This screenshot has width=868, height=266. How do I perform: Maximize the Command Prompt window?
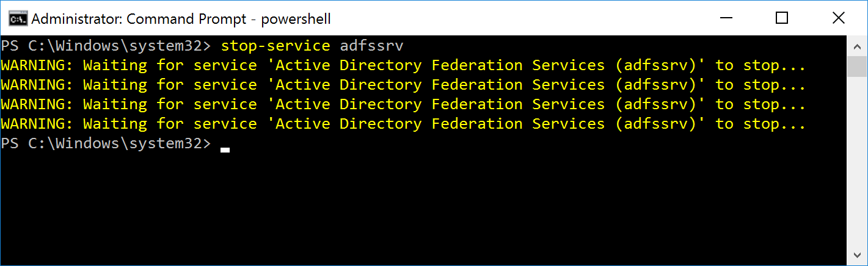pyautogui.click(x=782, y=18)
